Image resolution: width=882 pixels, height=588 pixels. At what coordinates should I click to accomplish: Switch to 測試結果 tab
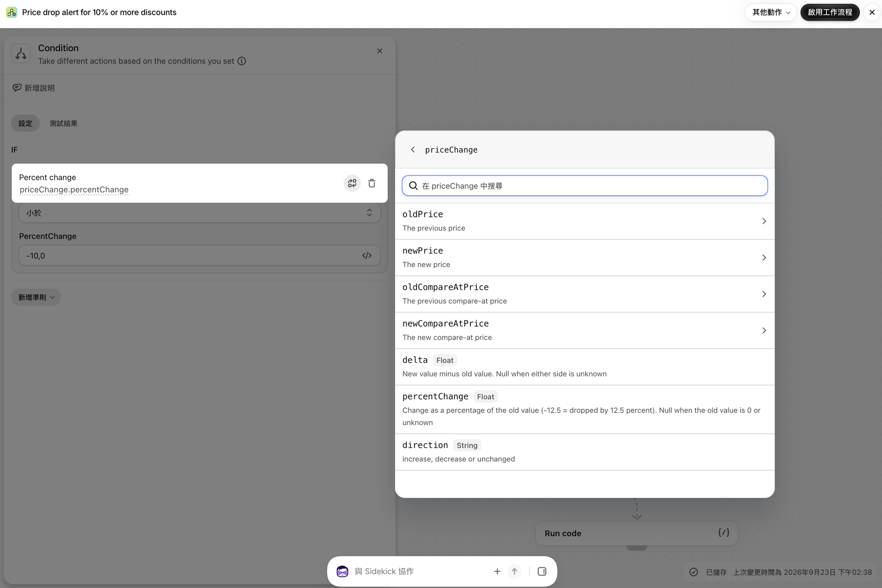(63, 123)
